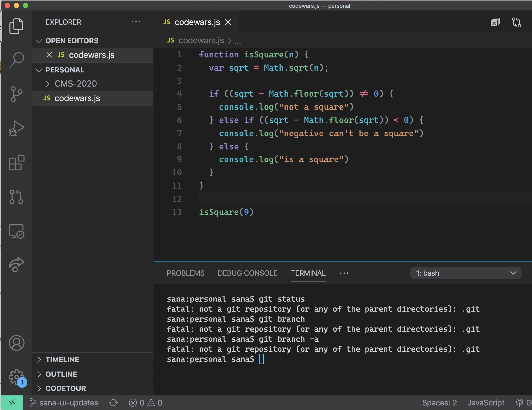532x410 pixels.
Task: Open the Manage gear icon
Action: pos(16,377)
